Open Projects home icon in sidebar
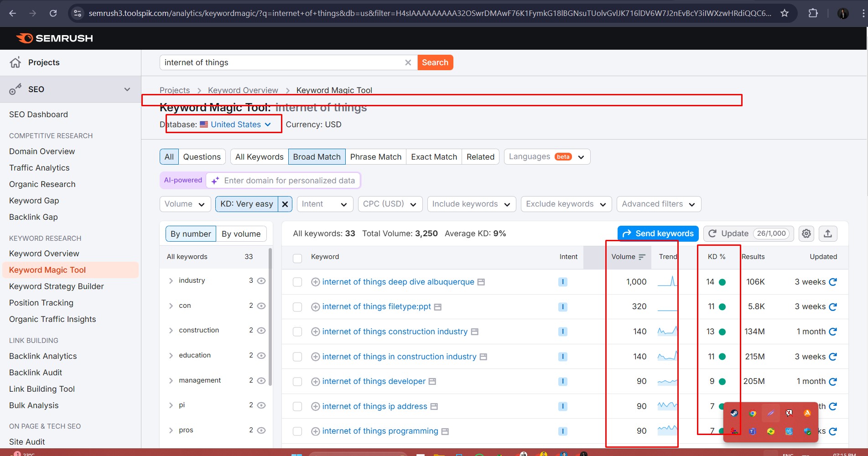The width and height of the screenshot is (868, 456). 16,62
